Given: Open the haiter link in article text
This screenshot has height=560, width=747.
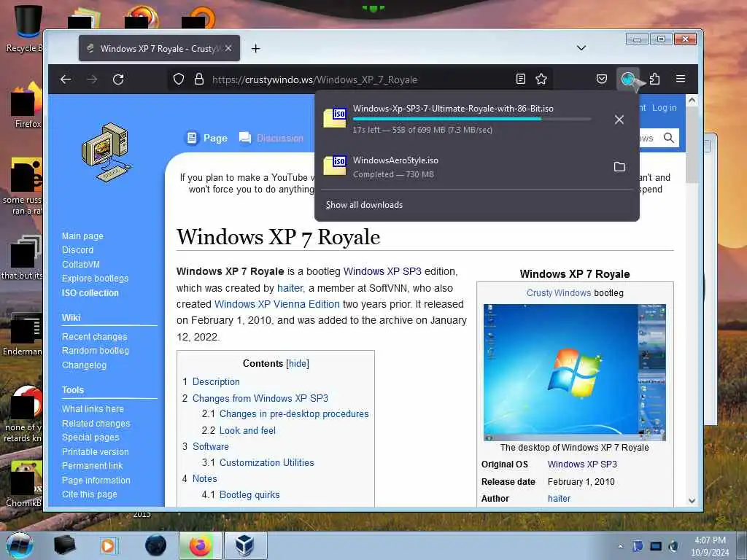Looking at the screenshot, I should [x=290, y=287].
